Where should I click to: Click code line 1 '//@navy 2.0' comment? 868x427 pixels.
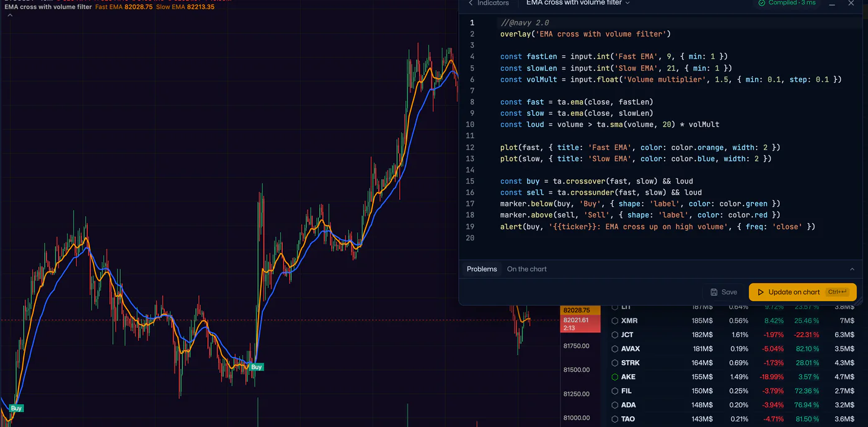pos(525,23)
